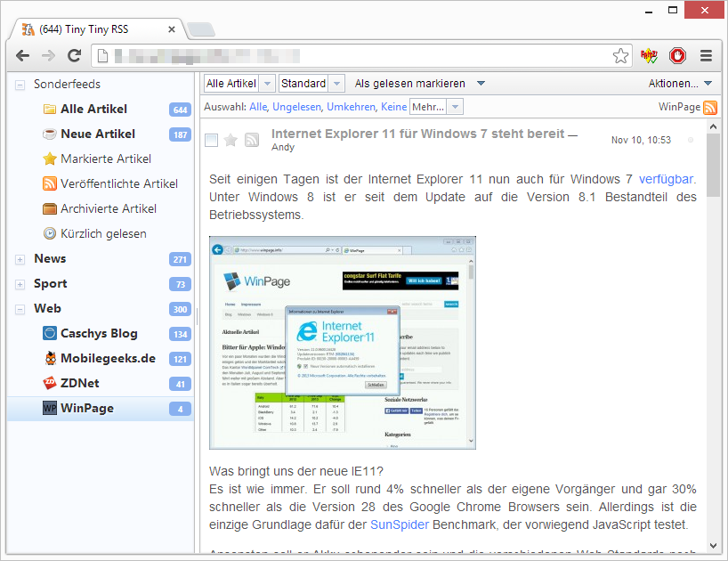The width and height of the screenshot is (728, 561).
Task: Open the Fritz extension icon
Action: point(649,56)
